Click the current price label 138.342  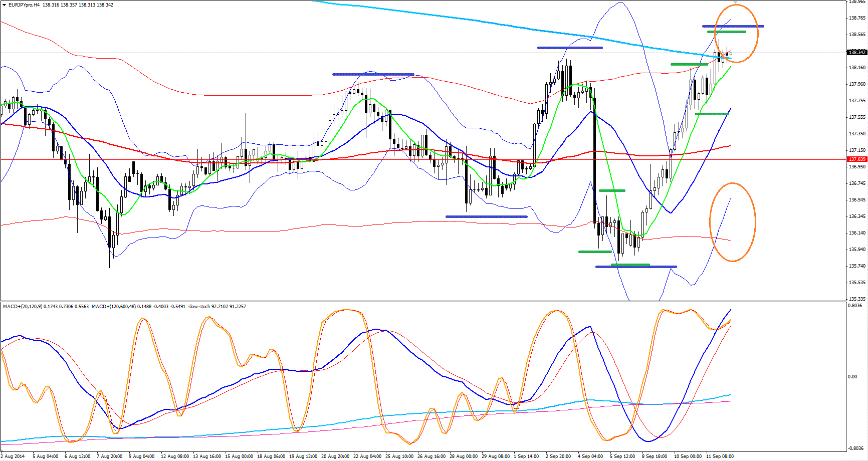tap(856, 53)
